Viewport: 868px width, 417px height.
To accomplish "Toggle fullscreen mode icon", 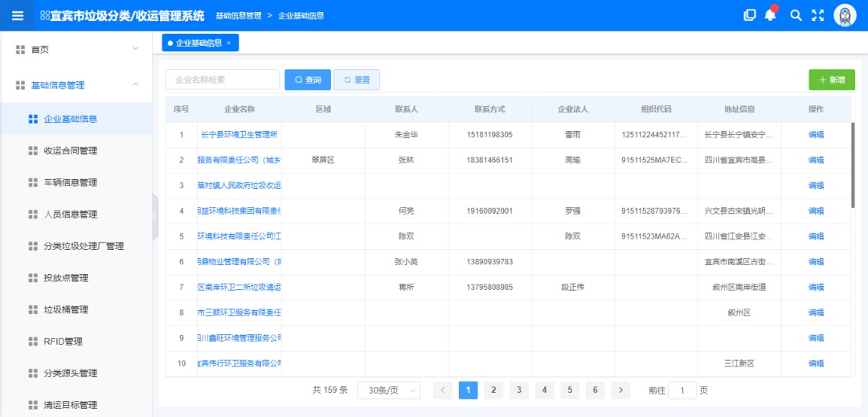I will (x=818, y=15).
